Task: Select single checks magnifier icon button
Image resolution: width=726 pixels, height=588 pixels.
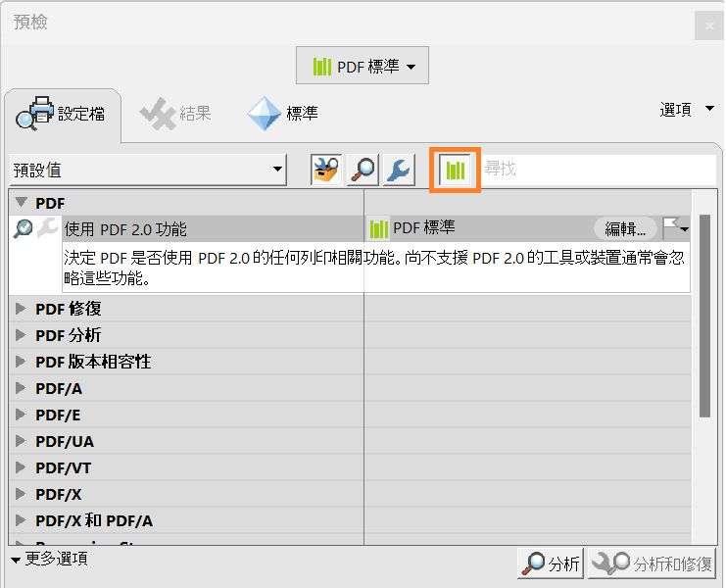Action: pos(363,170)
